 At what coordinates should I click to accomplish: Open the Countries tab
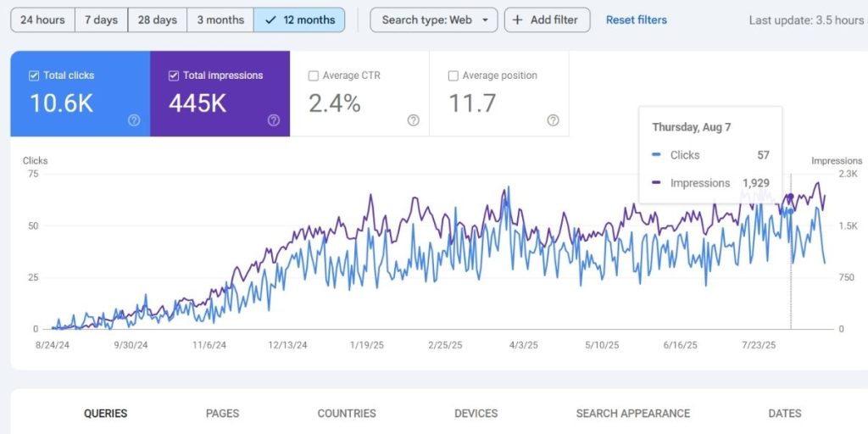click(x=347, y=413)
